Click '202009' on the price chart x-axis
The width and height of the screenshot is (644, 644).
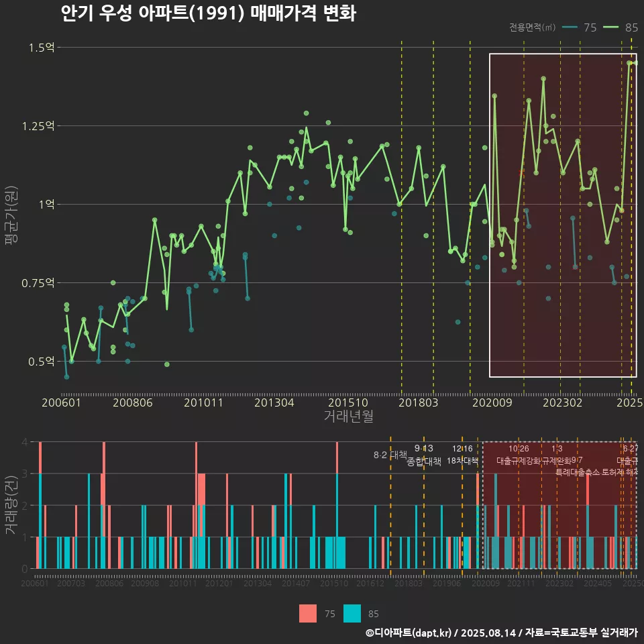click(492, 402)
